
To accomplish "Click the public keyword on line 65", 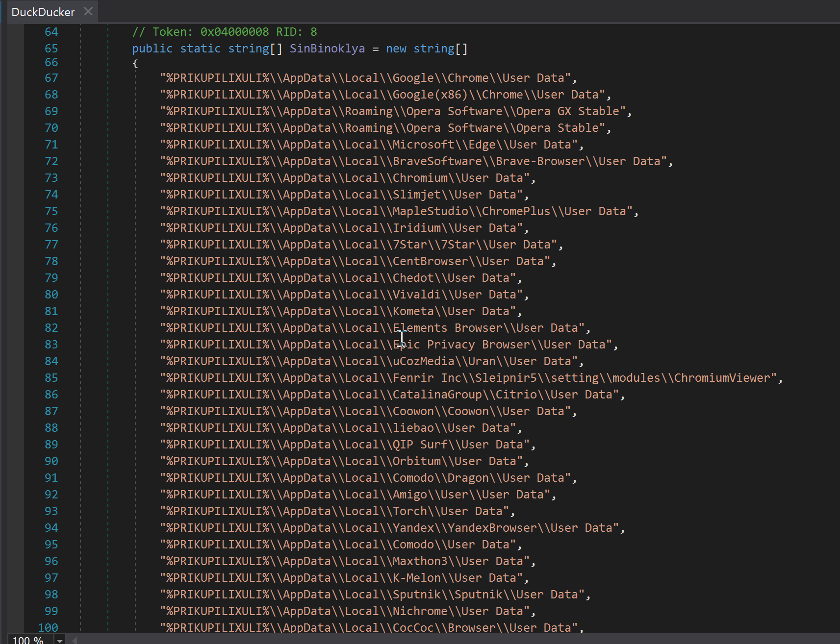I will pyautogui.click(x=152, y=48).
